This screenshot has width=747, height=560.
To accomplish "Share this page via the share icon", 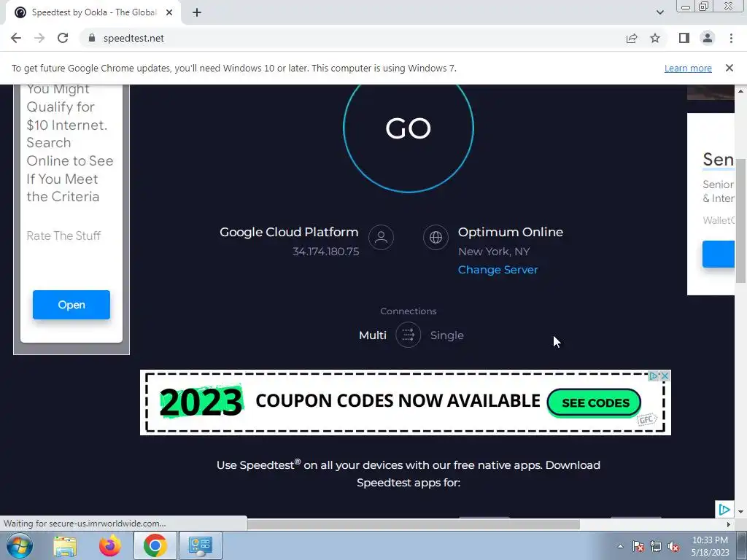I will pos(632,38).
